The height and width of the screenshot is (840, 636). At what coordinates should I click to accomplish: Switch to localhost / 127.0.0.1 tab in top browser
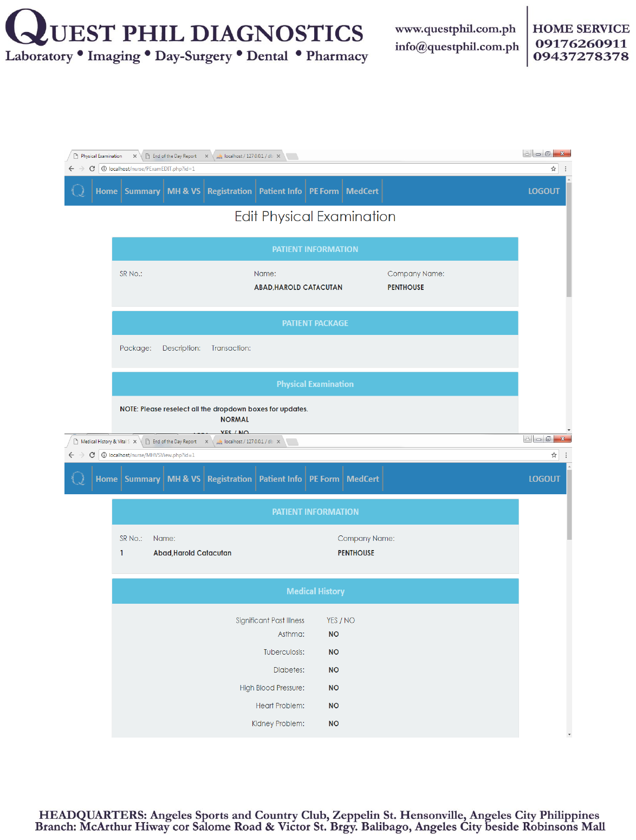click(x=248, y=156)
